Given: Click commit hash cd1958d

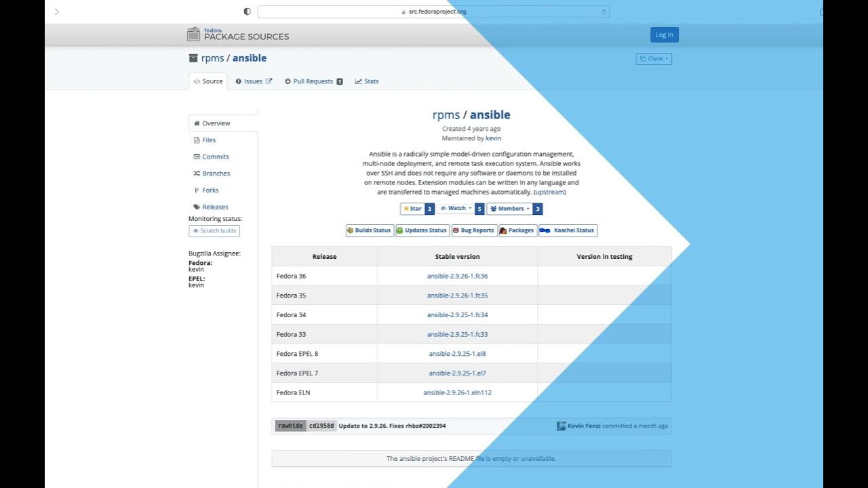Looking at the screenshot, I should coord(321,426).
